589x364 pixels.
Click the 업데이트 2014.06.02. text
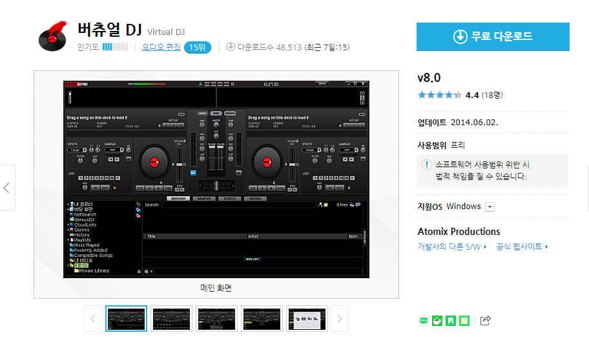457,123
